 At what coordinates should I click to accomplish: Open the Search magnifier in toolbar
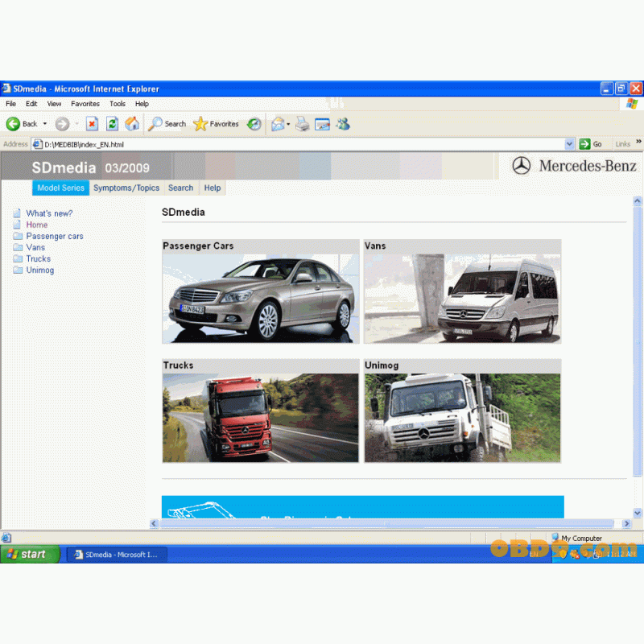(x=167, y=124)
